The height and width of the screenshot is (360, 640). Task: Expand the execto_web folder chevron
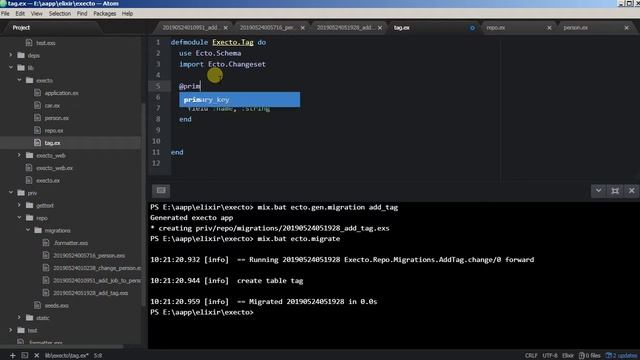[19, 156]
